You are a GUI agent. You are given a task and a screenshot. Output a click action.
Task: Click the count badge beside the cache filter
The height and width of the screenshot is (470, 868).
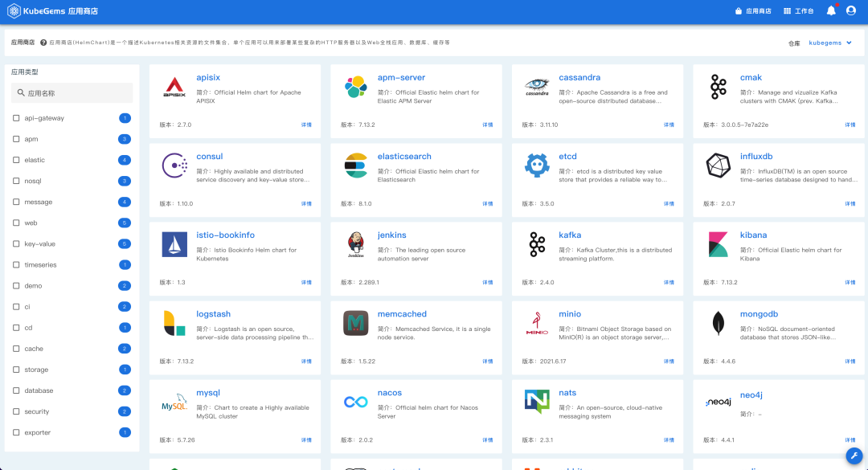click(125, 349)
